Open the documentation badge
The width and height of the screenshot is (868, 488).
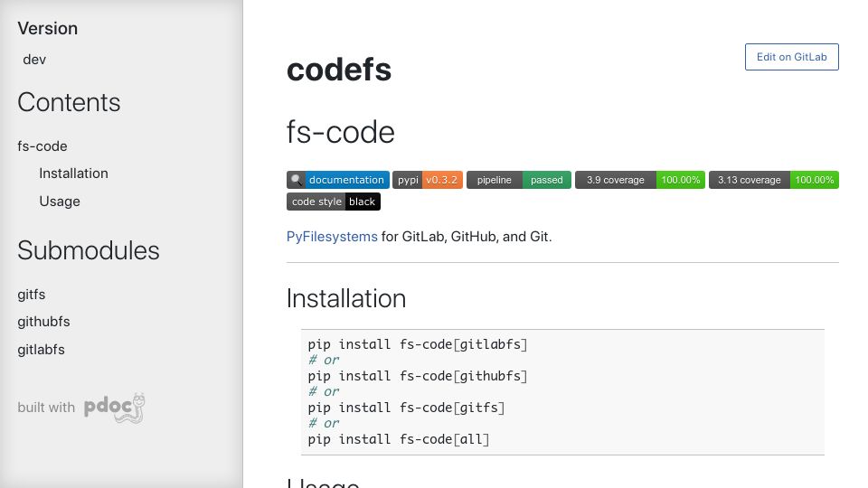(x=337, y=180)
